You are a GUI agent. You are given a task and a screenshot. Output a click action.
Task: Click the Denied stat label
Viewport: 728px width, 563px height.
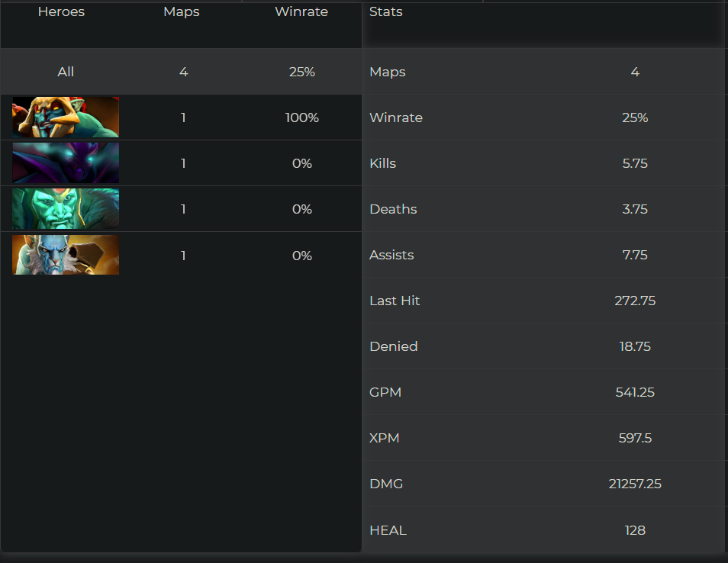(x=394, y=346)
